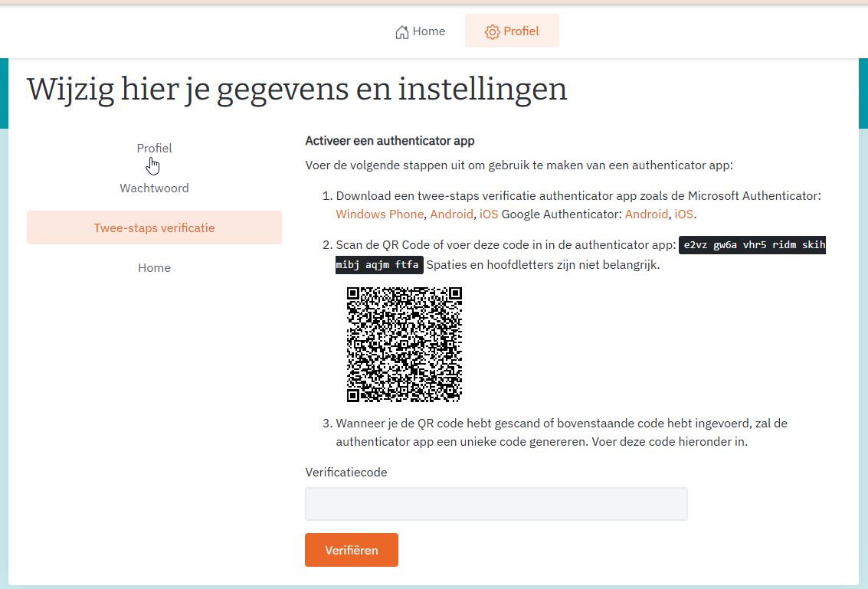Click the code line starting e2vz gw6a

pos(752,244)
